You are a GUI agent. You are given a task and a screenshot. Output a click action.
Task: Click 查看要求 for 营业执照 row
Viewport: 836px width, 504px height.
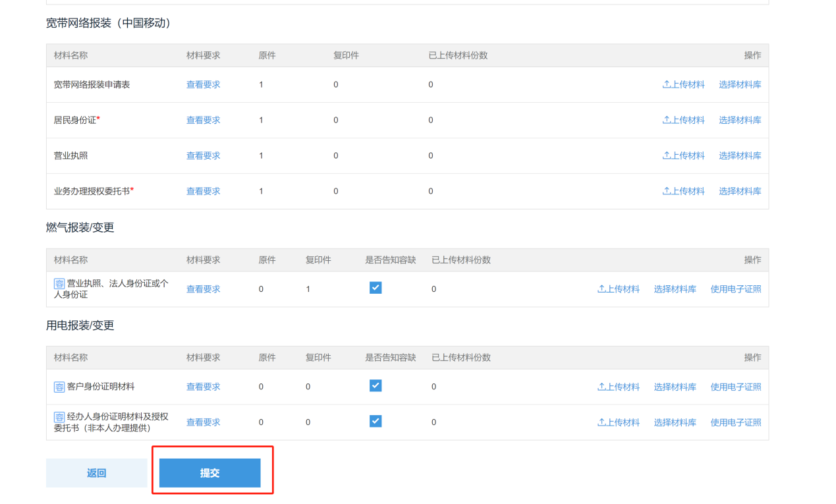pyautogui.click(x=203, y=155)
